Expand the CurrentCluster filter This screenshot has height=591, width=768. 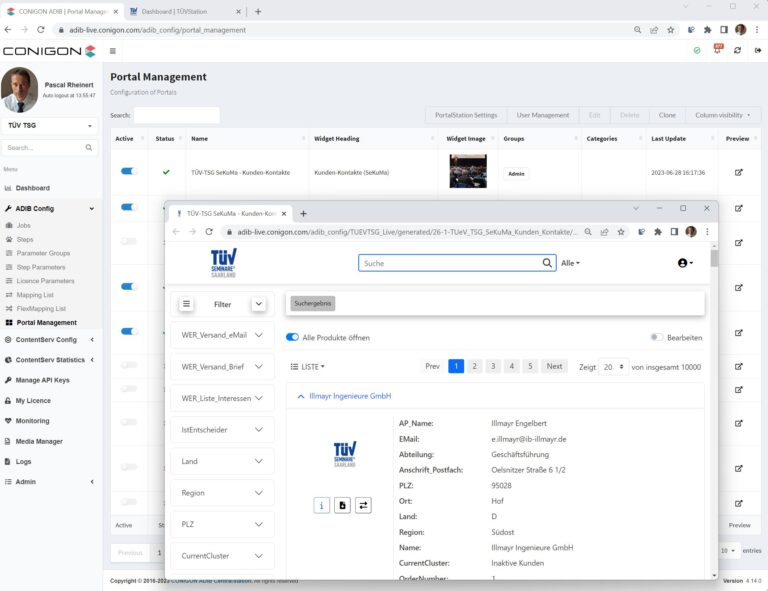pyautogui.click(x=222, y=556)
